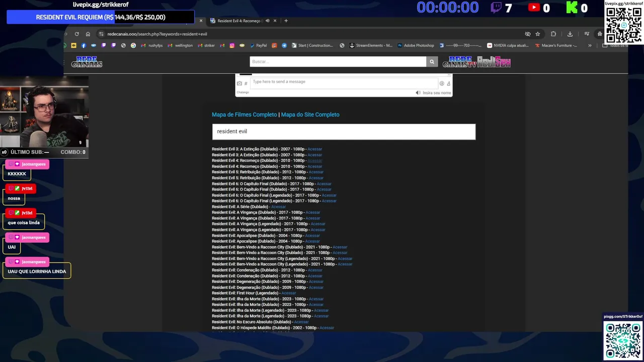Click Acessar for O Hóspede Maldito 2002
This screenshot has height=362, width=644.
pos(327,328)
